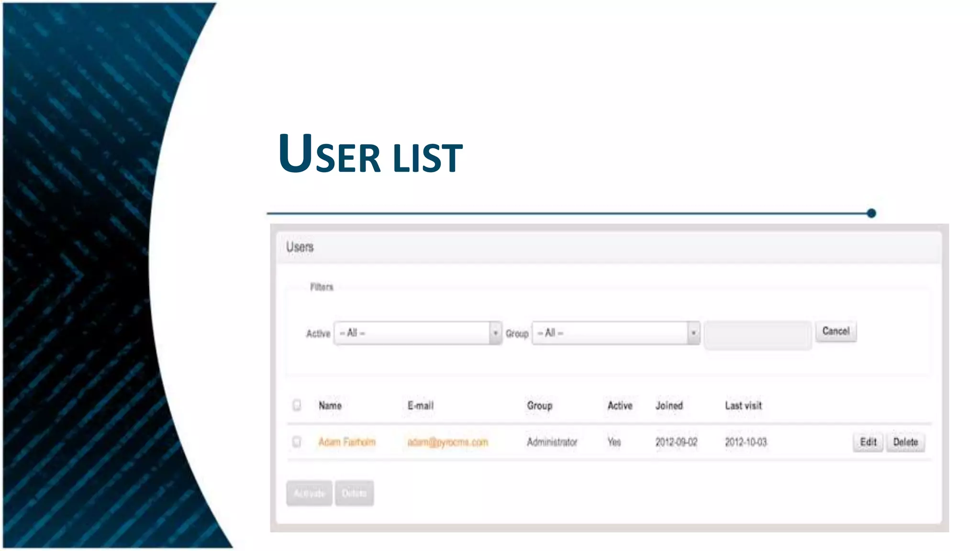This screenshot has width=980, height=551.
Task: Delete the Adam Fairholm user row
Action: point(905,442)
